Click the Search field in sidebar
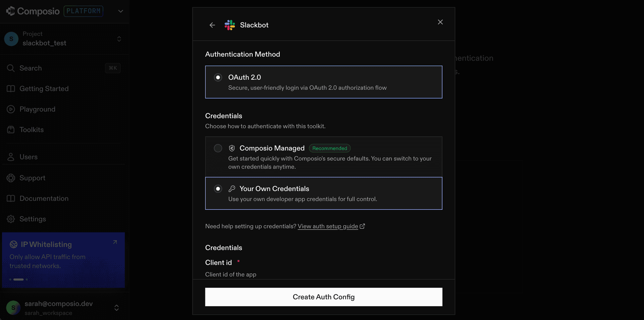The image size is (644, 320). [63, 68]
